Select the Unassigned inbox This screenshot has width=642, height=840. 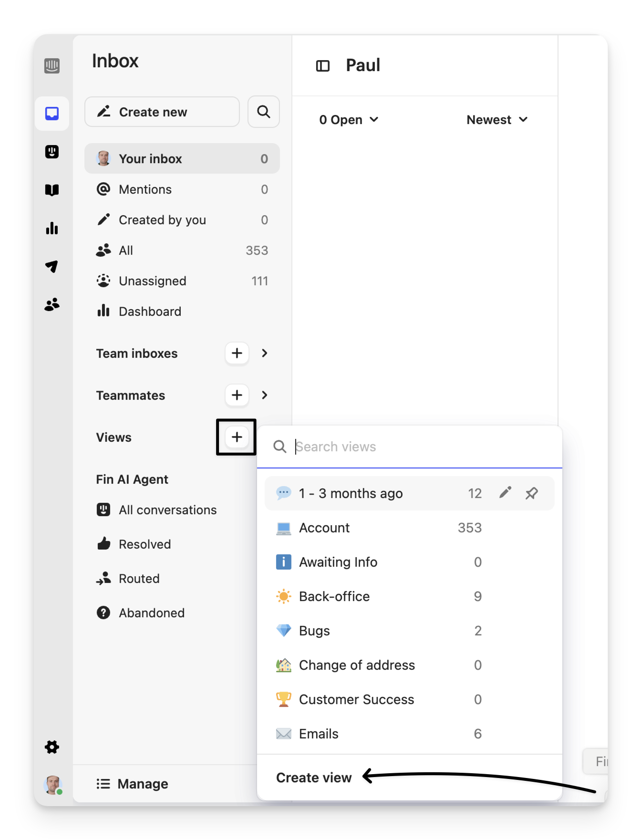[153, 281]
